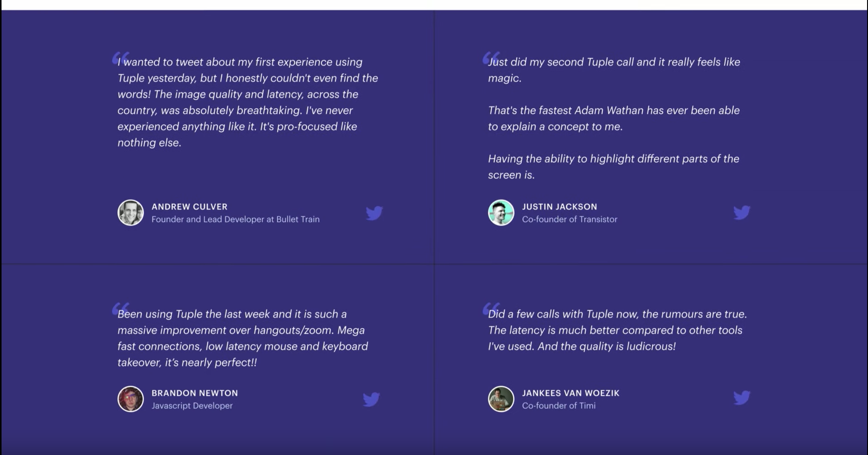Select Brandon Newton's avatar picture

pos(130,399)
